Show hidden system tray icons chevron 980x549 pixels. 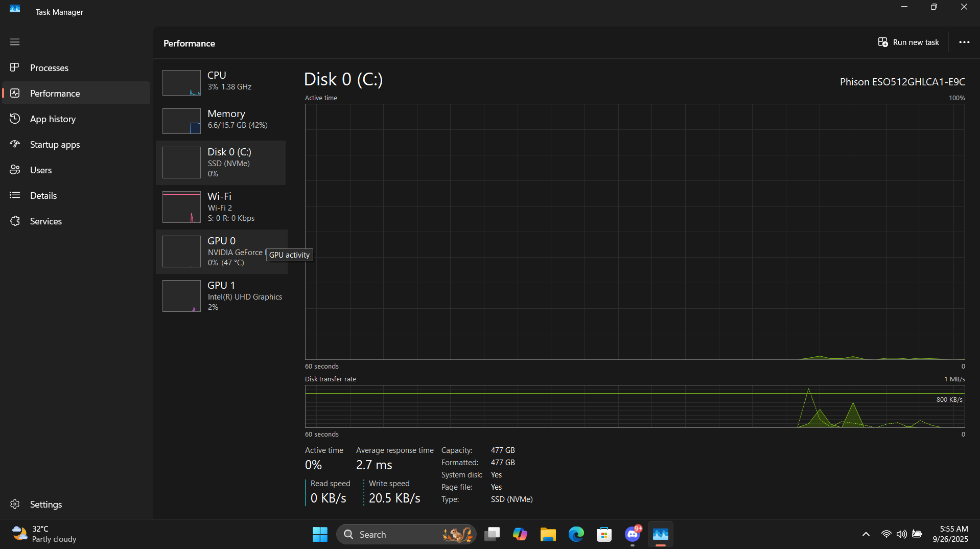(866, 534)
